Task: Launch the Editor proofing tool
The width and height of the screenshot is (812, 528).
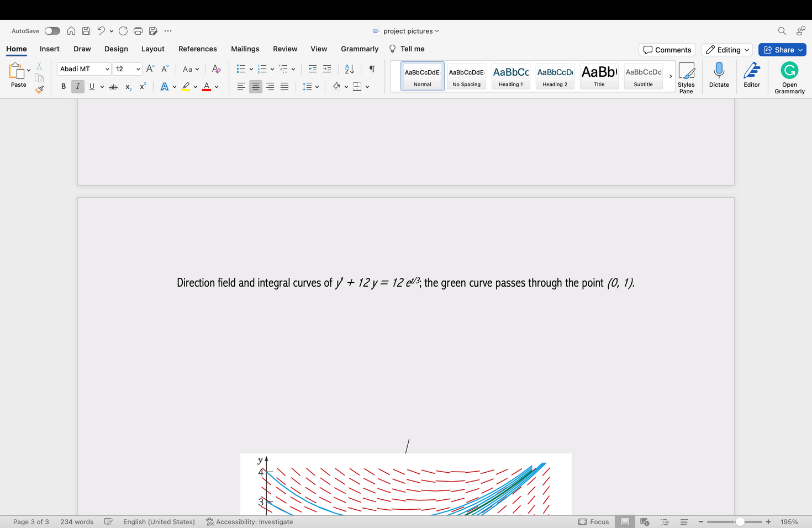Action: [751, 75]
